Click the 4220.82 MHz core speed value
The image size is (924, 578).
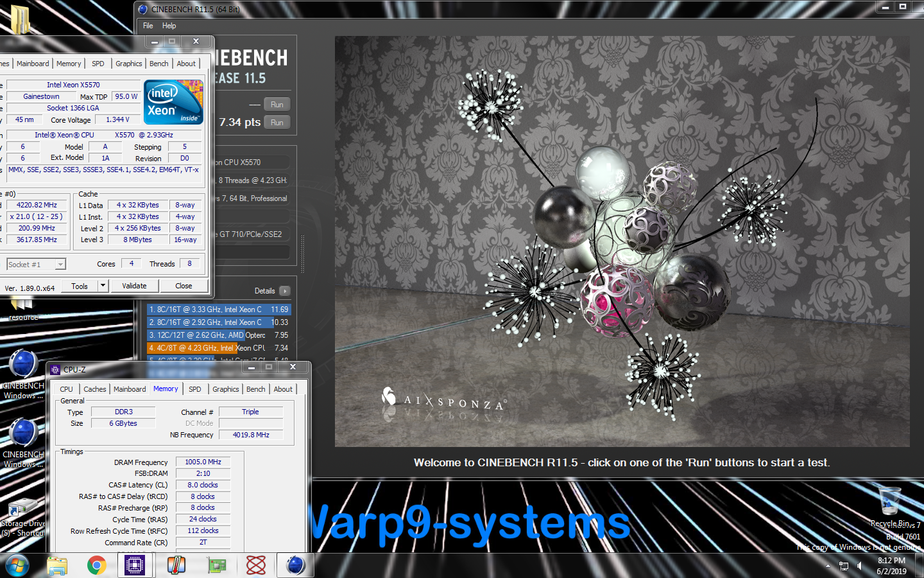(37, 205)
